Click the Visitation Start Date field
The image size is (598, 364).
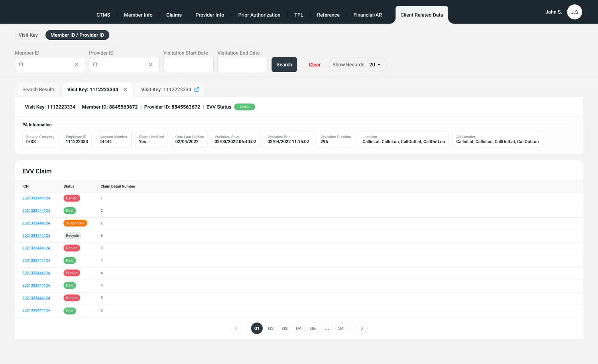coord(188,65)
